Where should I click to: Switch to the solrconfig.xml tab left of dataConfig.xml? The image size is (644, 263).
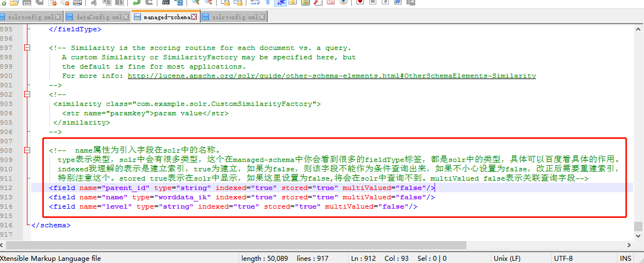coord(30,17)
